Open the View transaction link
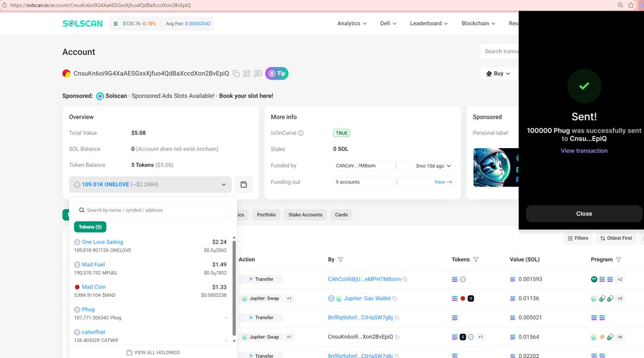 584,151
